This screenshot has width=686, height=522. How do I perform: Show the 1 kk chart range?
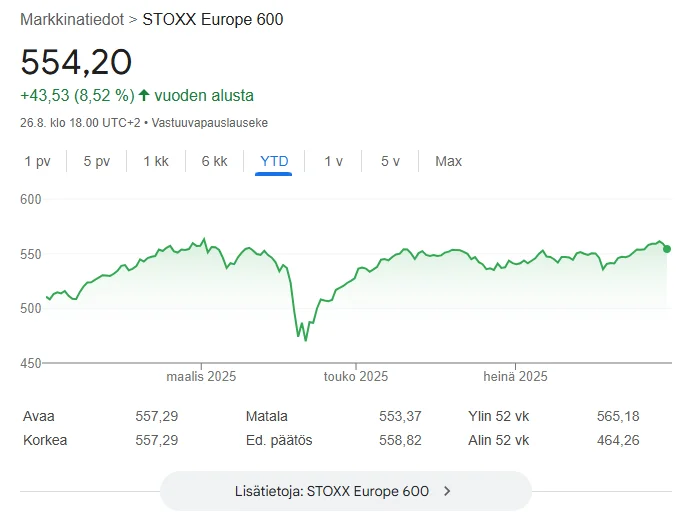[x=155, y=161]
